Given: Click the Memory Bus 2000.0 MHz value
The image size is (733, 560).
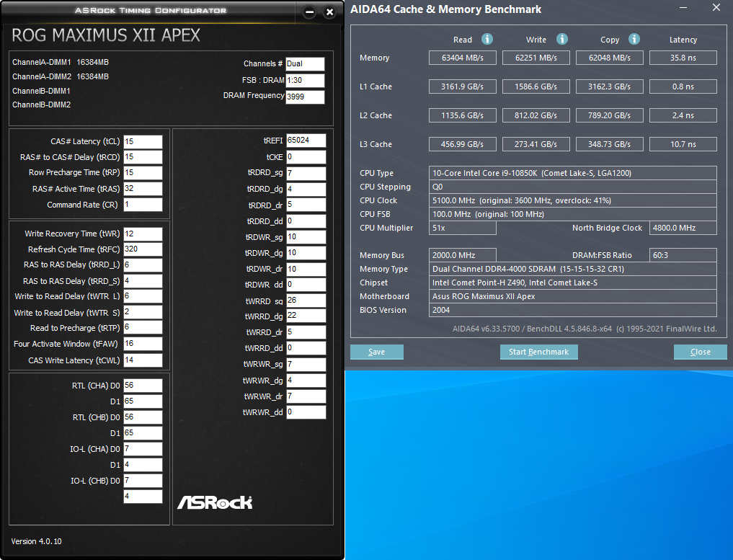Looking at the screenshot, I should click(462, 255).
